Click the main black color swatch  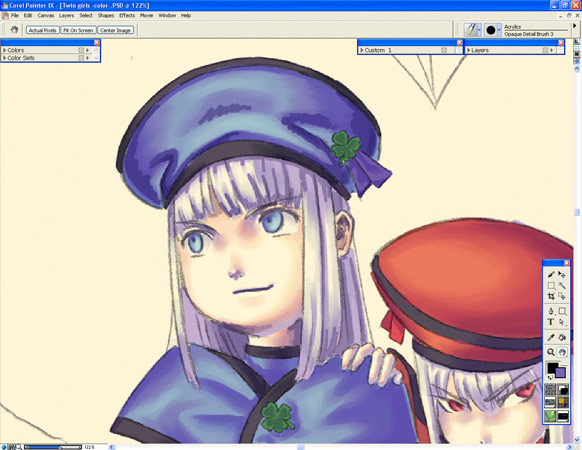[x=552, y=368]
